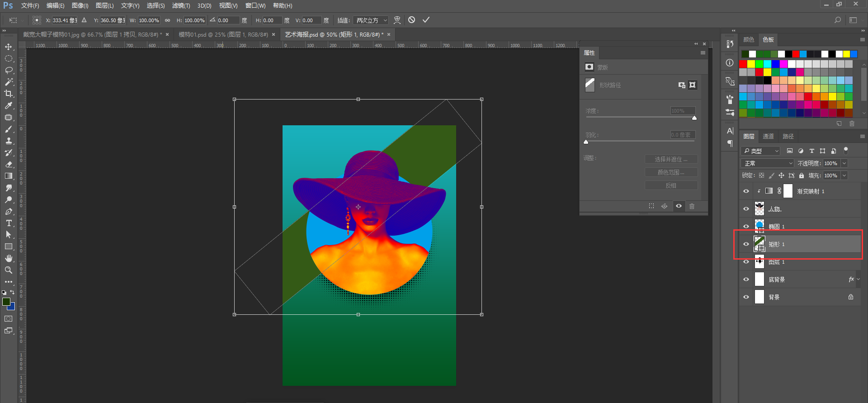
Task: Adjust the 浓度 density slider handle
Action: coord(694,118)
